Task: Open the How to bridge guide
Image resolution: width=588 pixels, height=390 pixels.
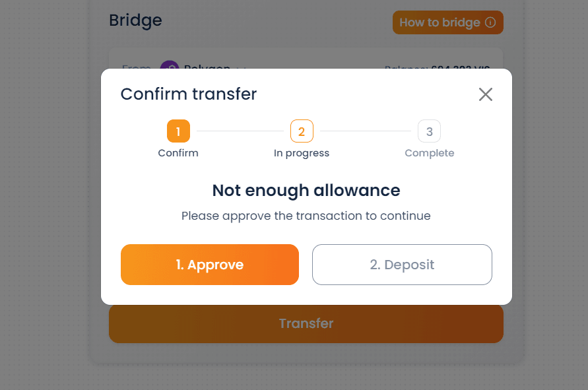Action: pos(447,22)
